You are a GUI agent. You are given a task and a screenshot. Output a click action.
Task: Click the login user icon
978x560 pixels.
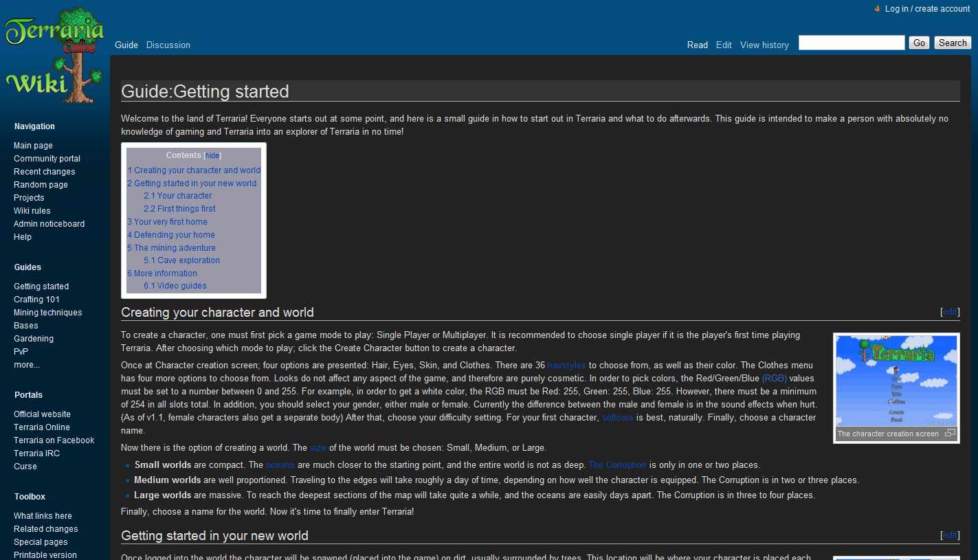click(878, 9)
